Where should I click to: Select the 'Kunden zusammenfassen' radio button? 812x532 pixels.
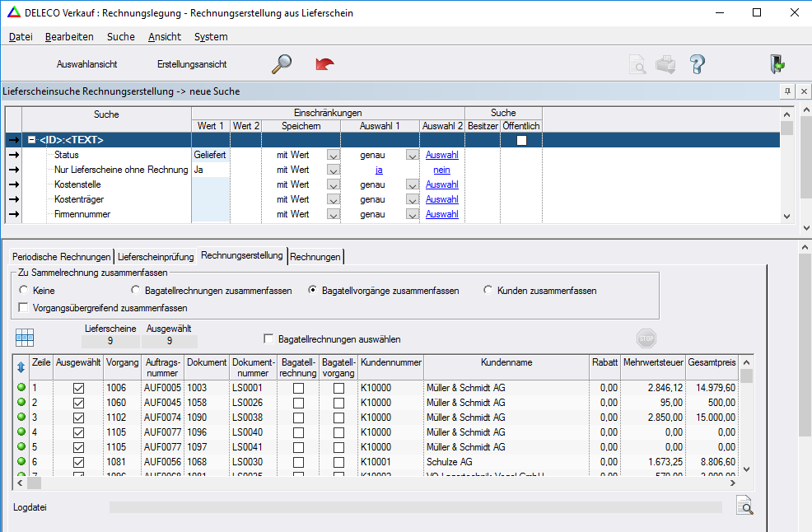pyautogui.click(x=488, y=291)
